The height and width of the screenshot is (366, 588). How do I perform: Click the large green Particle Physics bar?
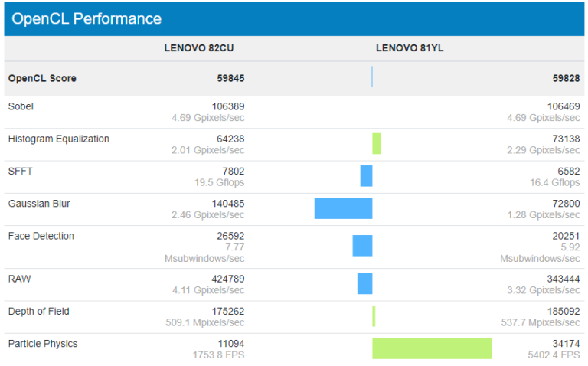432,348
